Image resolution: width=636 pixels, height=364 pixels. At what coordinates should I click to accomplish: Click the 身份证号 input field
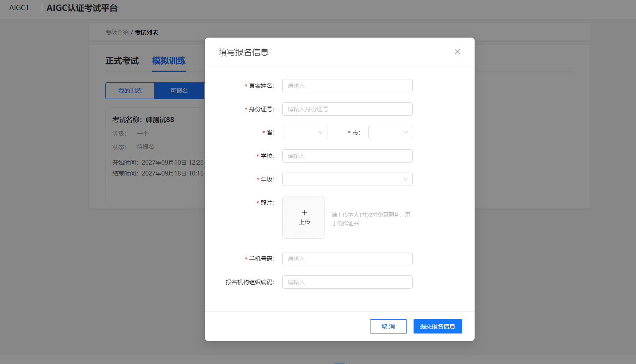[347, 109]
